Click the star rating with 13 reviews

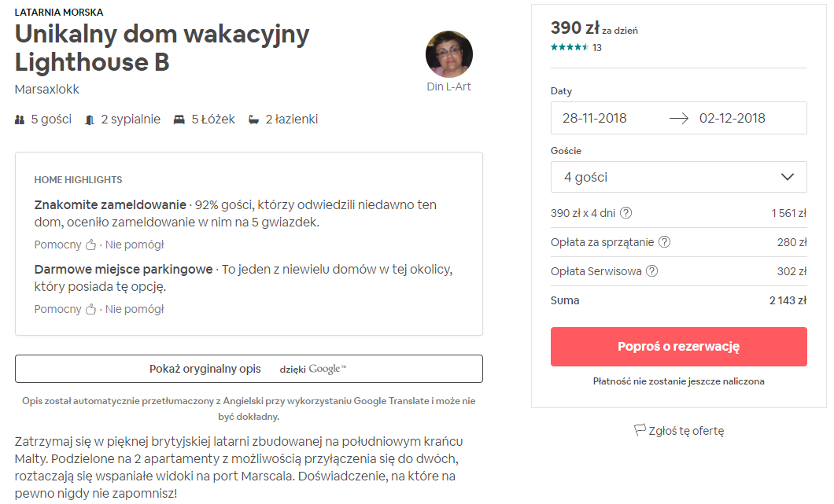[x=576, y=47]
